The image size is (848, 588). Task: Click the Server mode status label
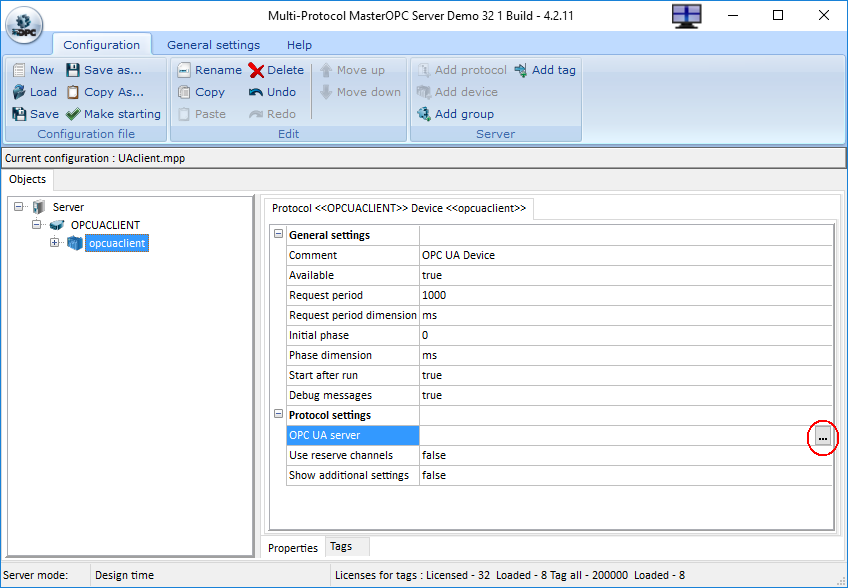[35, 575]
